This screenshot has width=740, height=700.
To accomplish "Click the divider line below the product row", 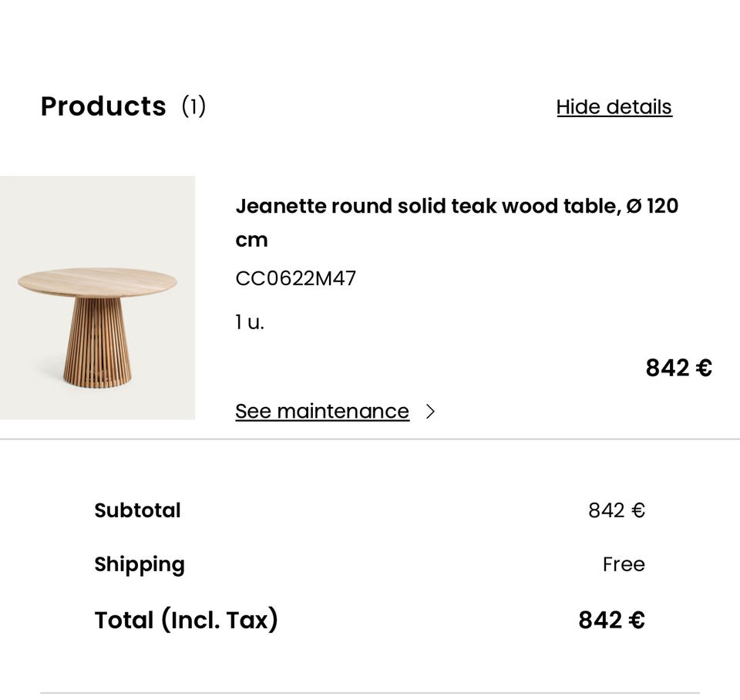I will [370, 439].
